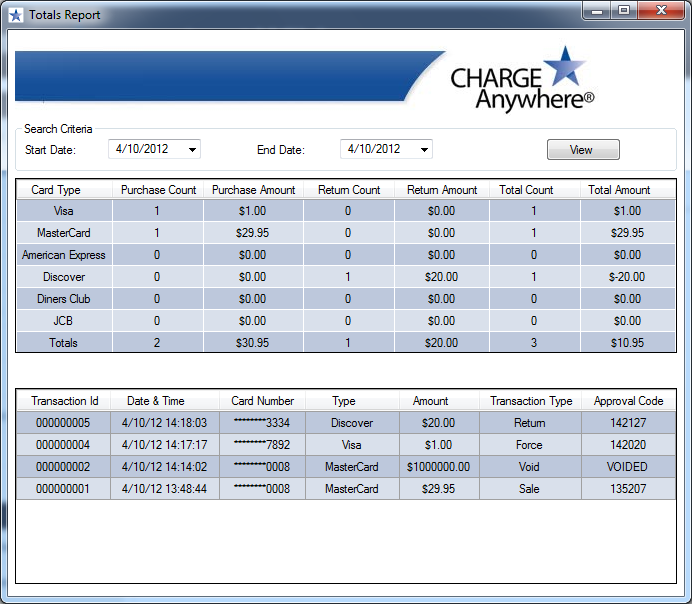Screen dimensions: 694x605
Task: Select the Visa row in totals table
Action: click(64, 211)
